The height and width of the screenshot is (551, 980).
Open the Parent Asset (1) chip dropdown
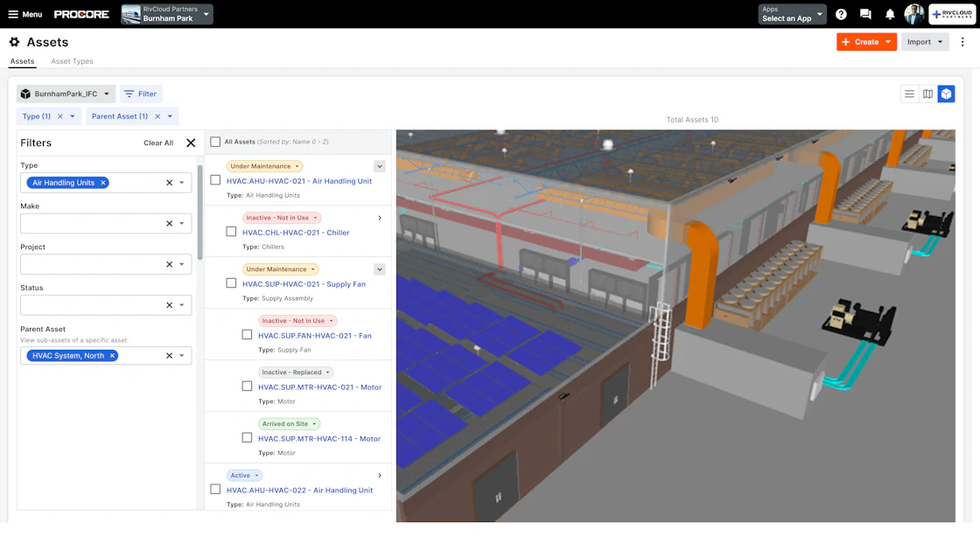[170, 116]
